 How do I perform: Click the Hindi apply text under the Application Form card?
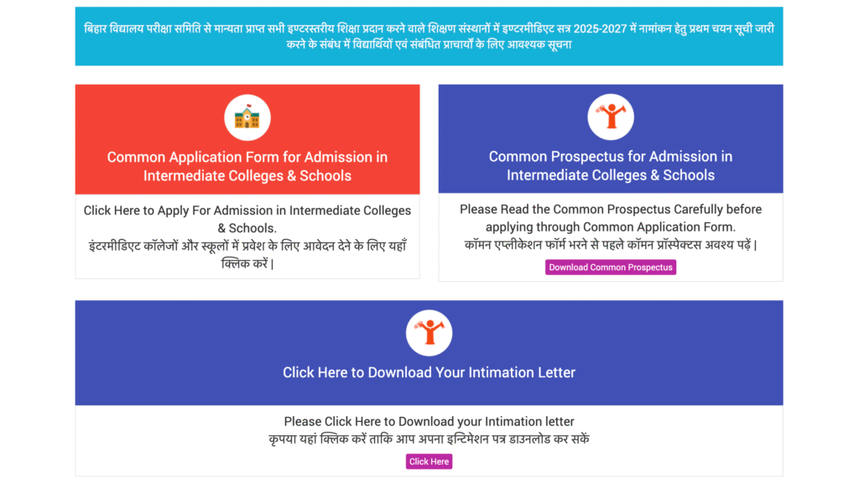247,254
